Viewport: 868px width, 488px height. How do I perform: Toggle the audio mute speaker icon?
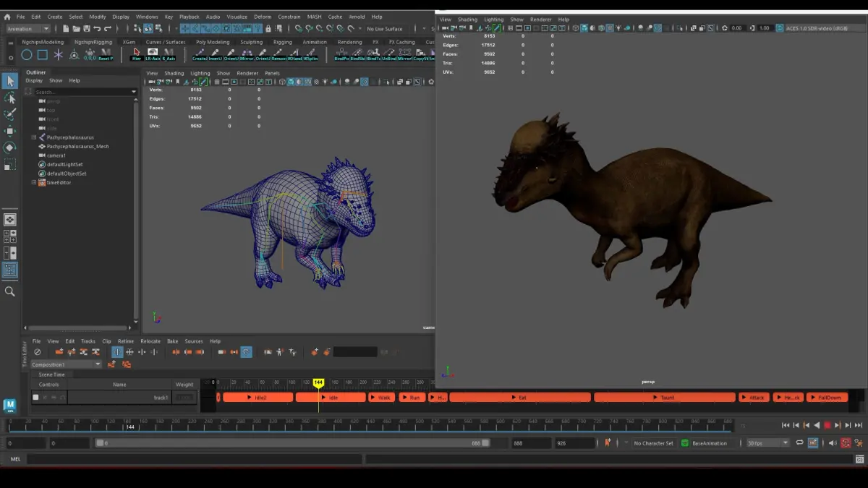(x=833, y=442)
